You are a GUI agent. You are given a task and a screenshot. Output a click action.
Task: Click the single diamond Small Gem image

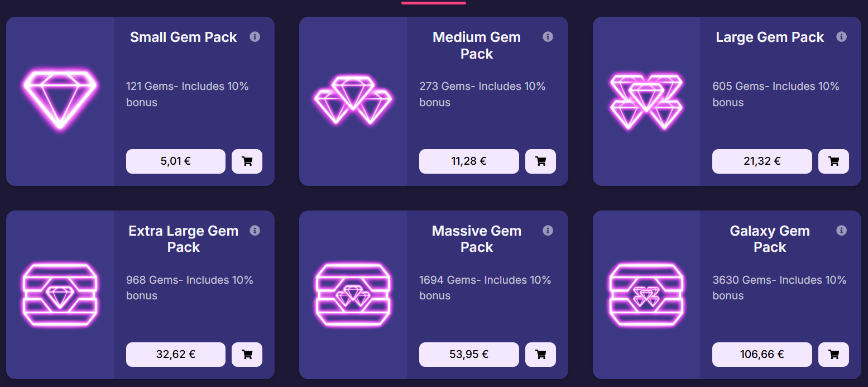60,100
